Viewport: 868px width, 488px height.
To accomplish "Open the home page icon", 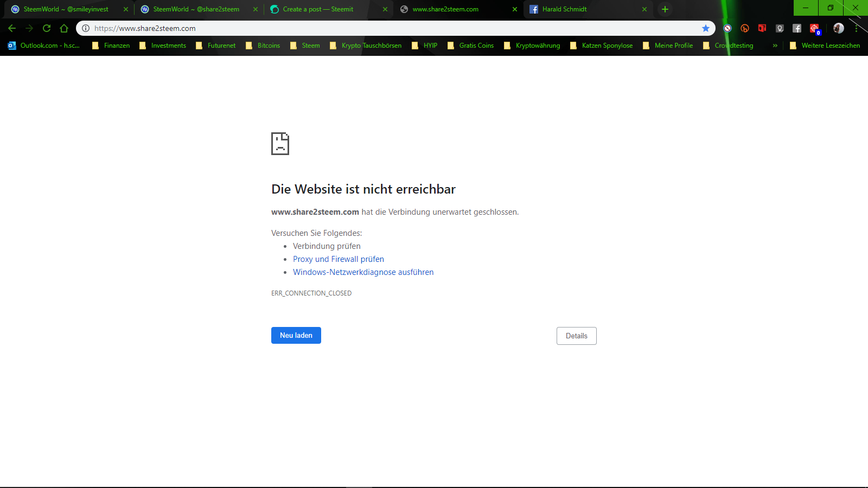I will (64, 28).
